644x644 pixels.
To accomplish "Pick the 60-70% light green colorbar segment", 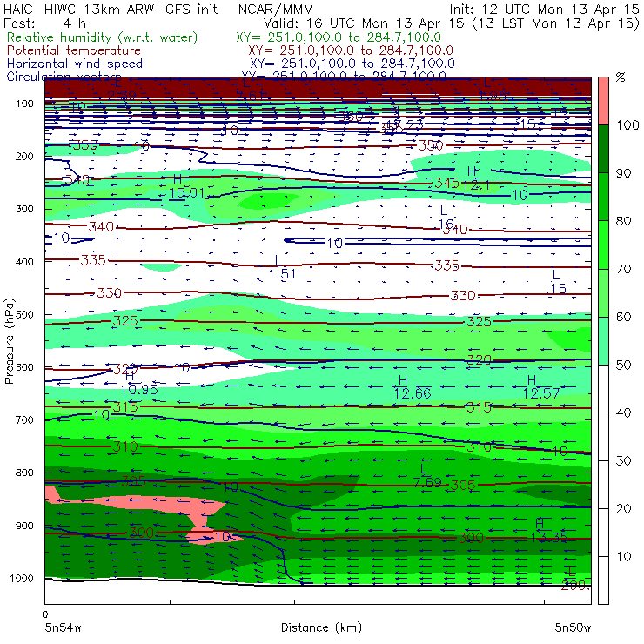I will click(x=603, y=292).
